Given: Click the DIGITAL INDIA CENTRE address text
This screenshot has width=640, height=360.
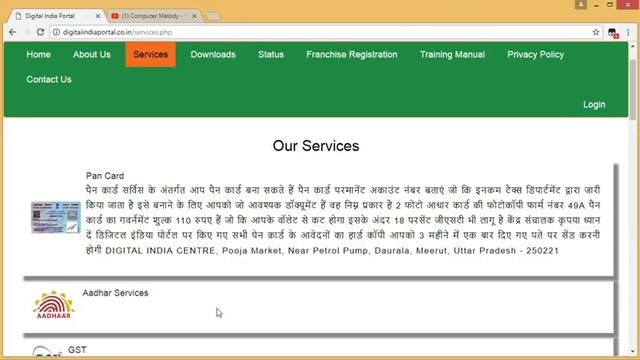Looking at the screenshot, I should pyautogui.click(x=332, y=251).
